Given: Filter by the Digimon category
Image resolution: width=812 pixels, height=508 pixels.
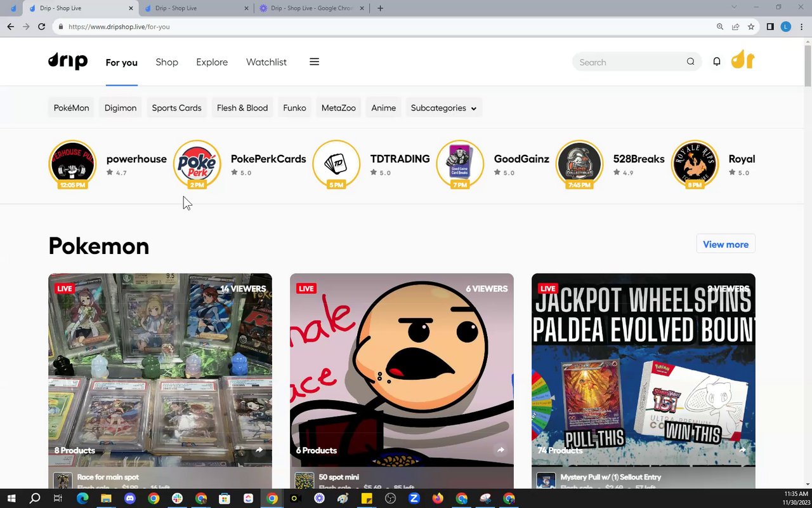Looking at the screenshot, I should pos(121,108).
